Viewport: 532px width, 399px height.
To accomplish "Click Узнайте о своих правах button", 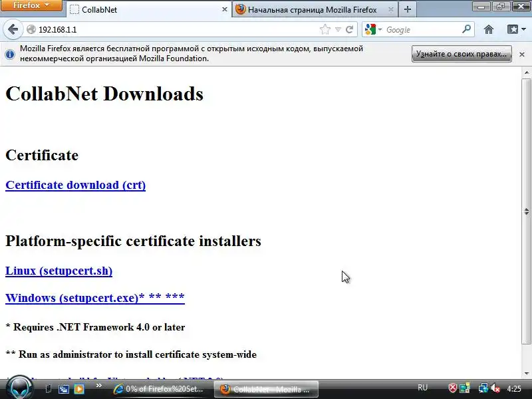I will pos(462,54).
